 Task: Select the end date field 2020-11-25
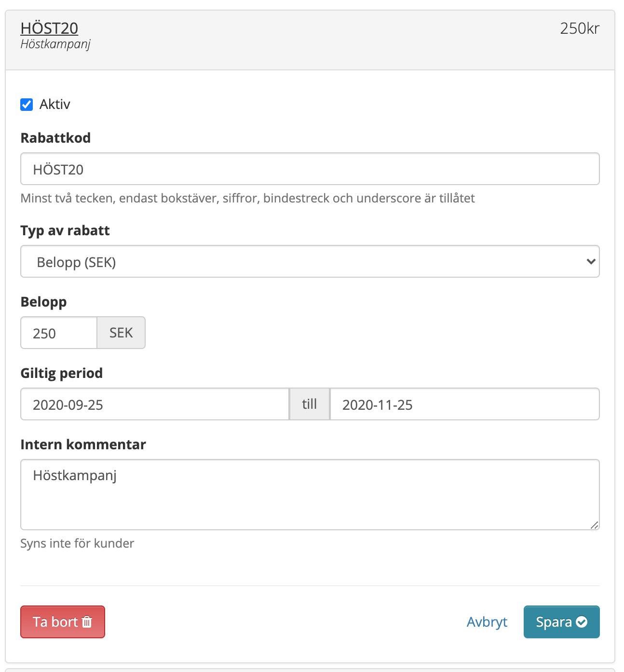[x=464, y=404]
